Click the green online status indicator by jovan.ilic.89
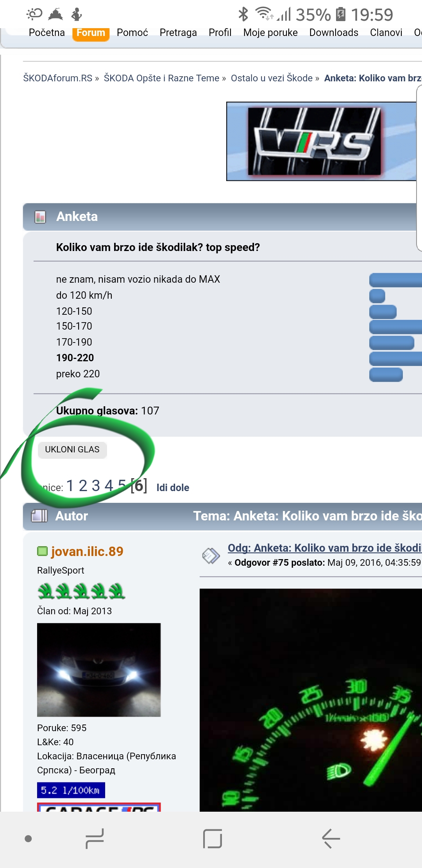Viewport: 422px width, 868px height. 42,551
